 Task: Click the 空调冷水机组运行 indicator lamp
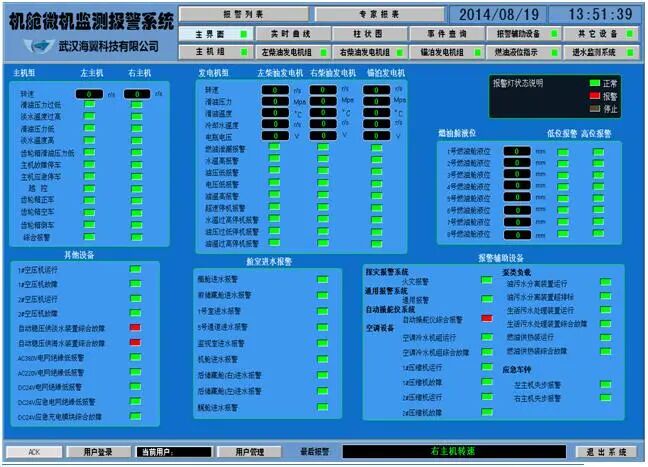tap(487, 337)
